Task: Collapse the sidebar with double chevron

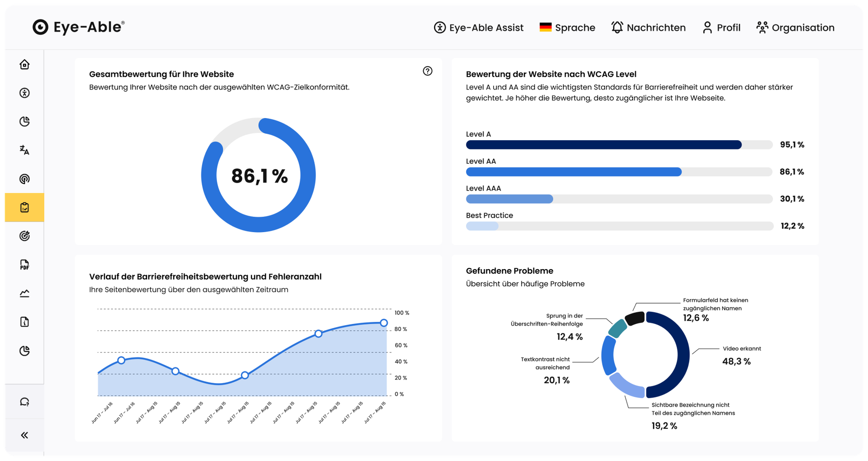Action: 24,435
